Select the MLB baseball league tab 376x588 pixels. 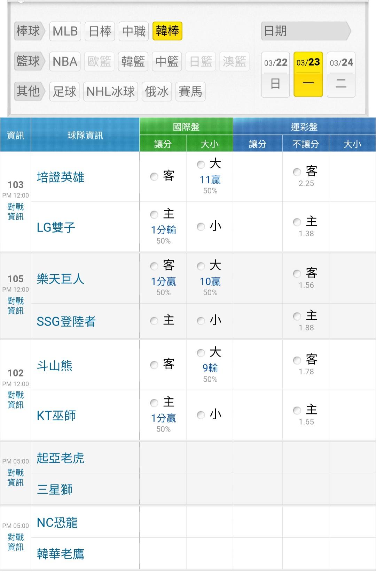(65, 31)
